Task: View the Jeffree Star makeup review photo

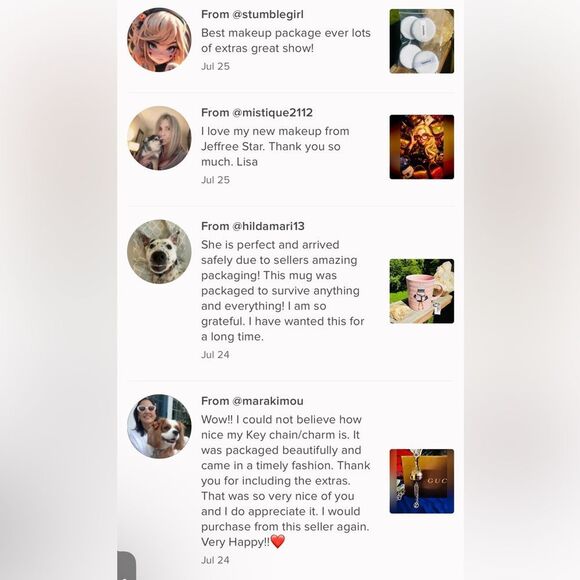Action: (x=422, y=147)
